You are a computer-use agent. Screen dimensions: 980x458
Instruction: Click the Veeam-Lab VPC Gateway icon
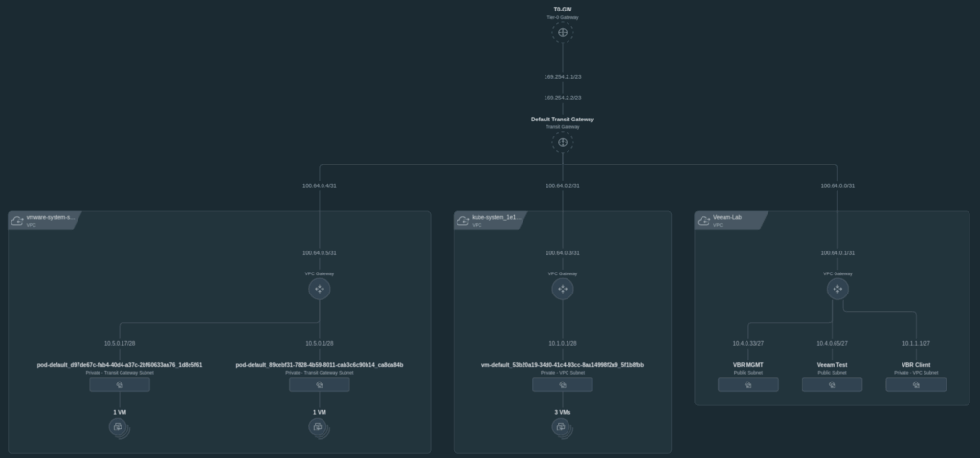pos(837,289)
